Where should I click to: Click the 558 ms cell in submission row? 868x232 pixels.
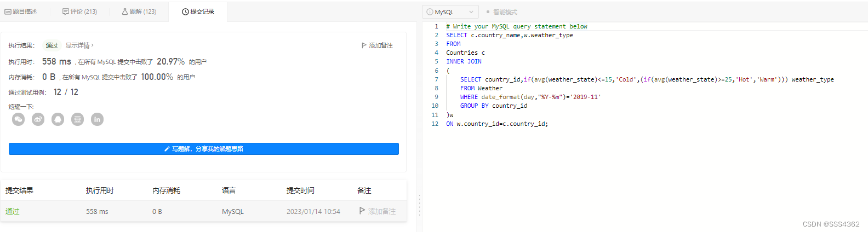(x=97, y=211)
